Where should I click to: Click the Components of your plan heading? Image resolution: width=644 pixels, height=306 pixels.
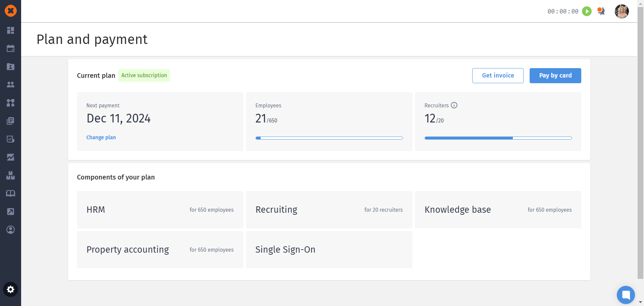point(116,177)
